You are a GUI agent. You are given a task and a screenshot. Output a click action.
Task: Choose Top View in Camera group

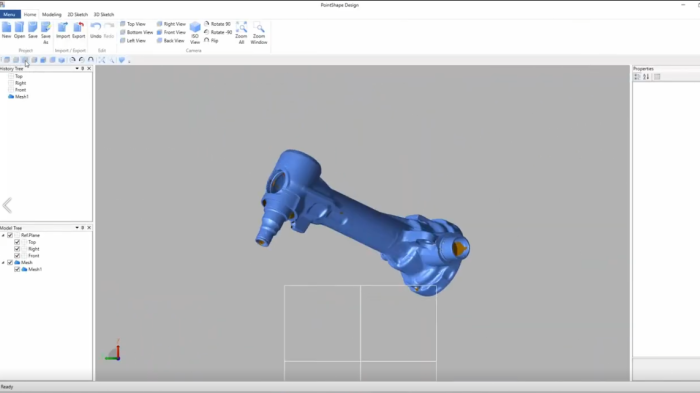[133, 24]
